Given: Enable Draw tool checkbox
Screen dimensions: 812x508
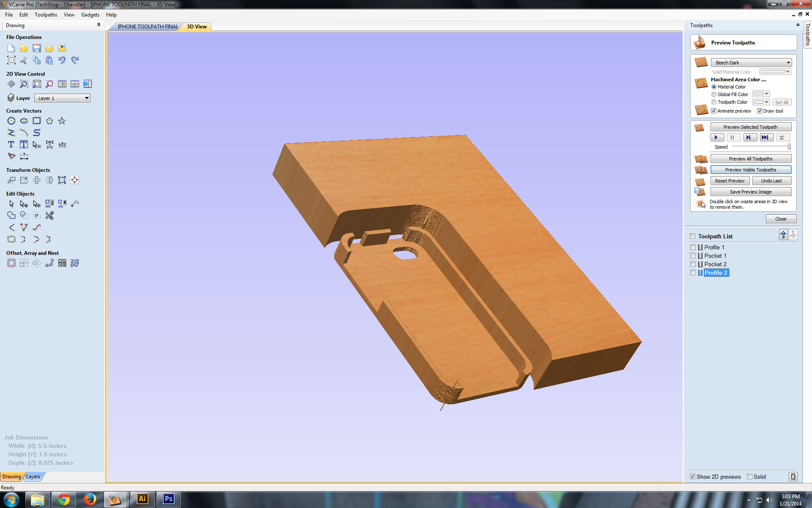Looking at the screenshot, I should (760, 110).
